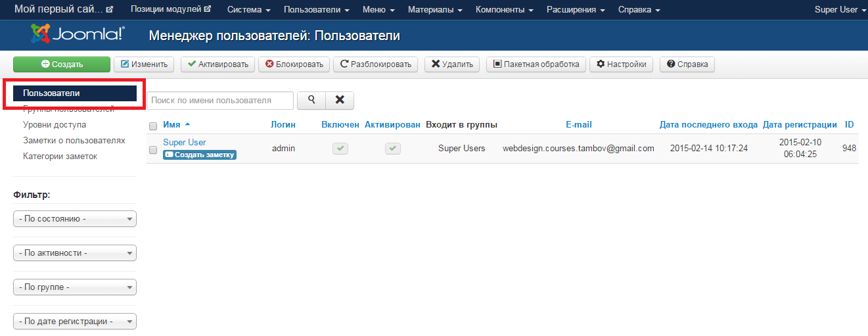Click the Изменить toolbar button
The image size is (868, 336).
pos(145,64)
